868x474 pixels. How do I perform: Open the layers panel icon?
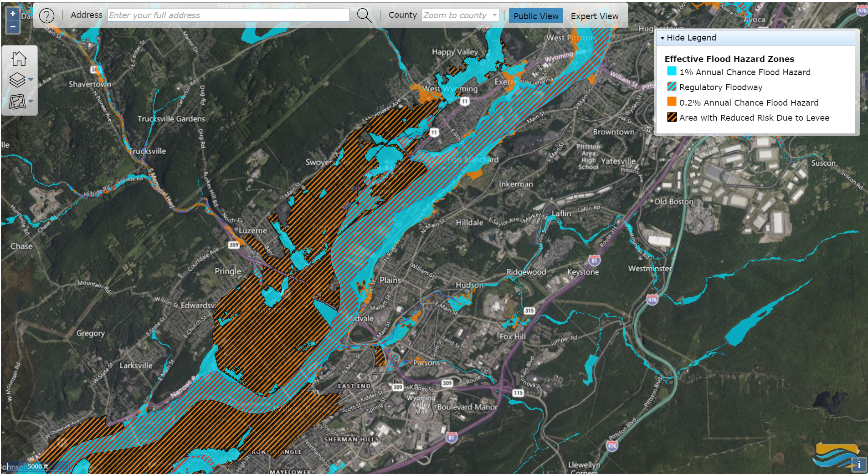pos(18,79)
